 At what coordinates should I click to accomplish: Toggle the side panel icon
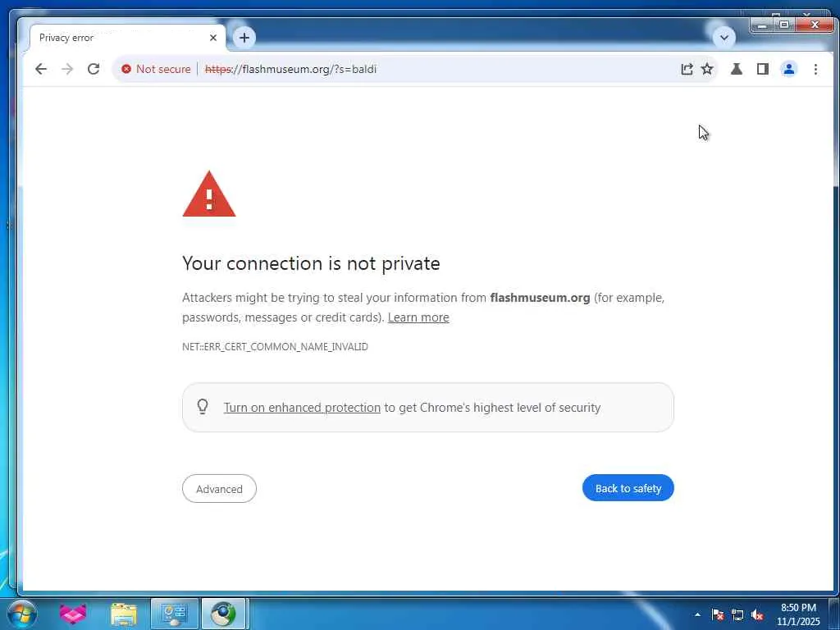pos(763,69)
